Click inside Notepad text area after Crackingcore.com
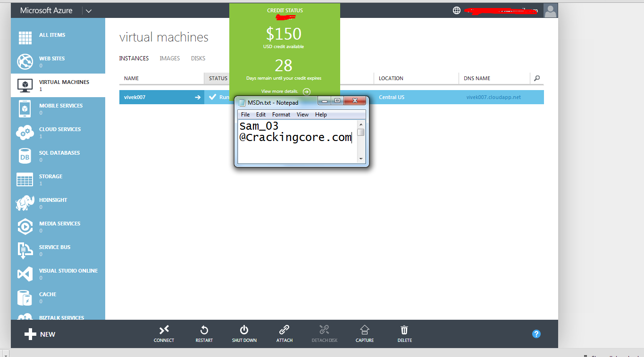This screenshot has width=644, height=357. click(353, 138)
